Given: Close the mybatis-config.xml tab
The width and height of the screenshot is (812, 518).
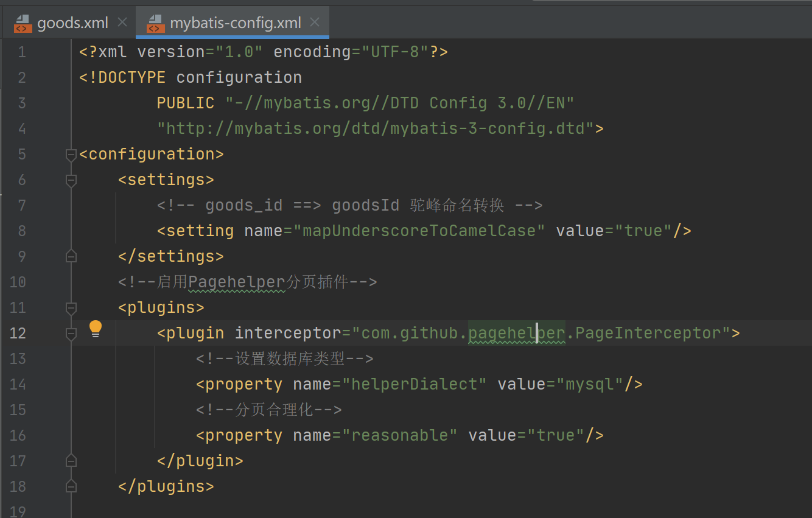Looking at the screenshot, I should point(315,23).
